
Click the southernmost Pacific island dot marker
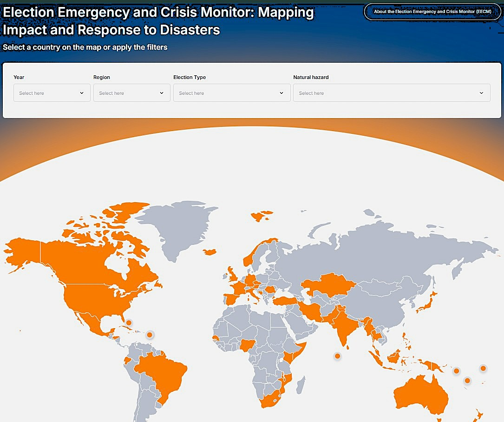click(x=467, y=381)
